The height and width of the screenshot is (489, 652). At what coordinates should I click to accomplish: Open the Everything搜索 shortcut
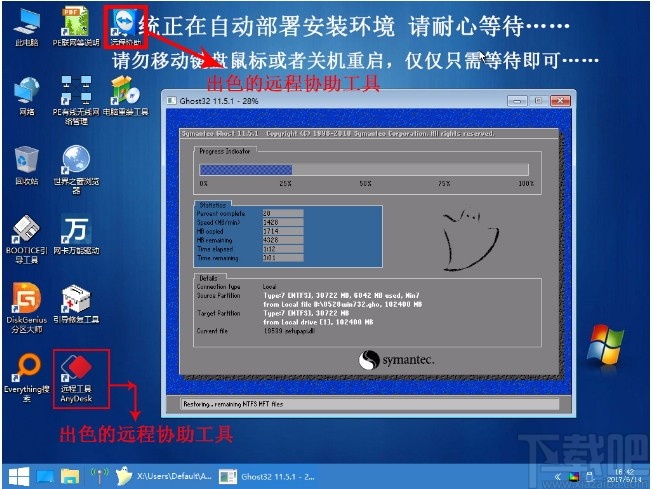26,378
